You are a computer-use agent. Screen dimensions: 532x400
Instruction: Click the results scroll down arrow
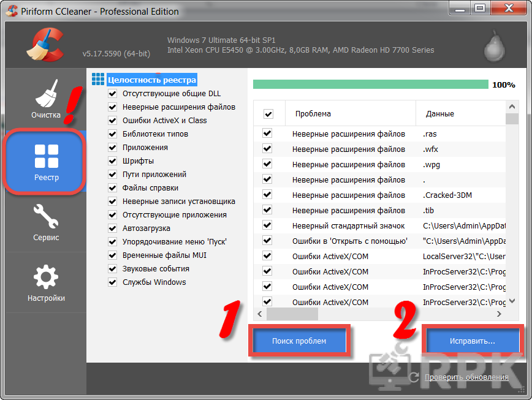point(512,301)
